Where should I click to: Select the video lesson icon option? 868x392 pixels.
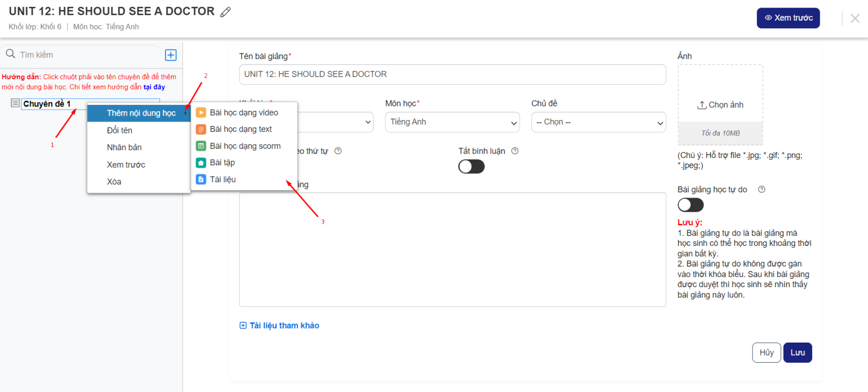pos(201,112)
